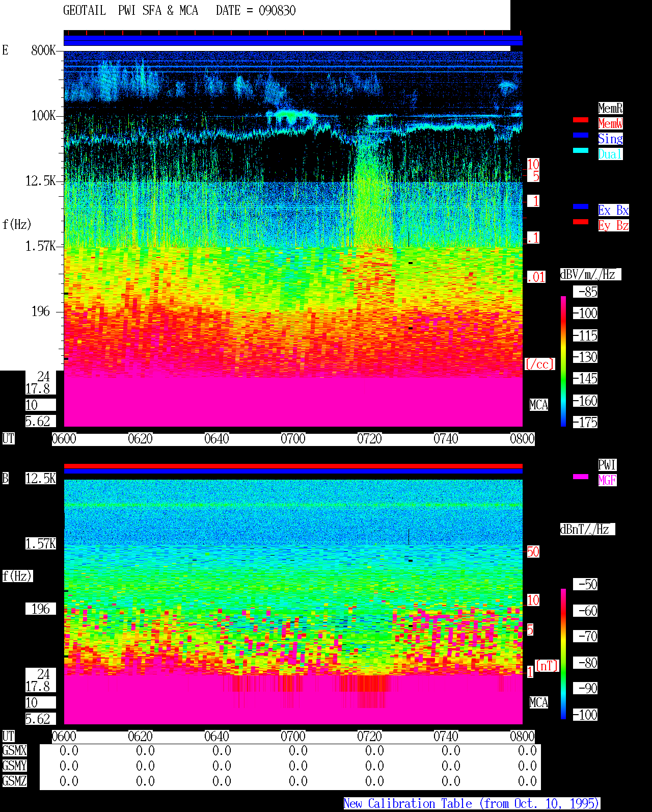
Task: Click the MemR legend label
Action: (x=610, y=108)
